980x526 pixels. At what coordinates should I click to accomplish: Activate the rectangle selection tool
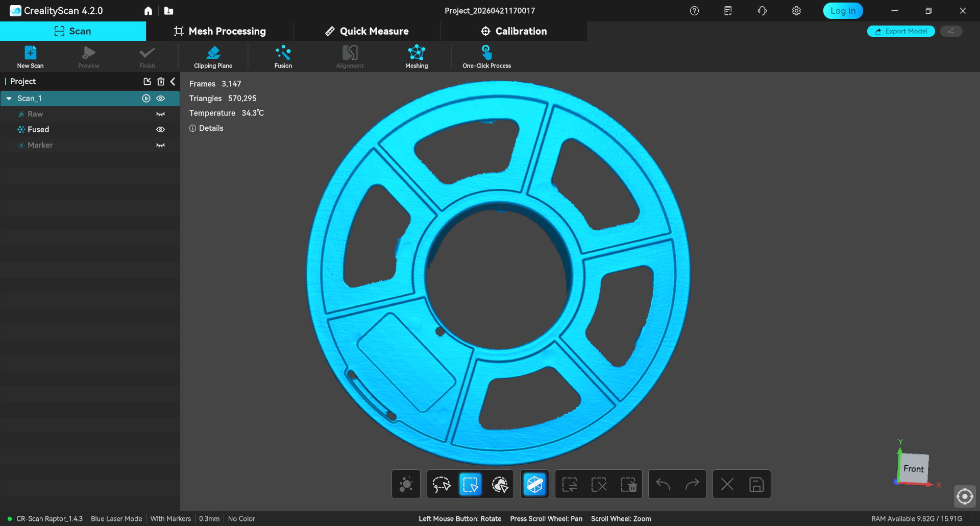click(x=470, y=484)
